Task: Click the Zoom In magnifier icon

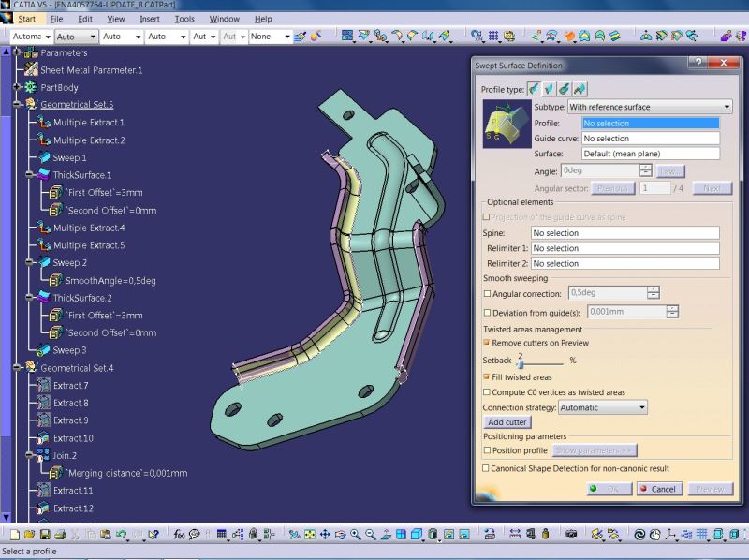Action: 356,534
